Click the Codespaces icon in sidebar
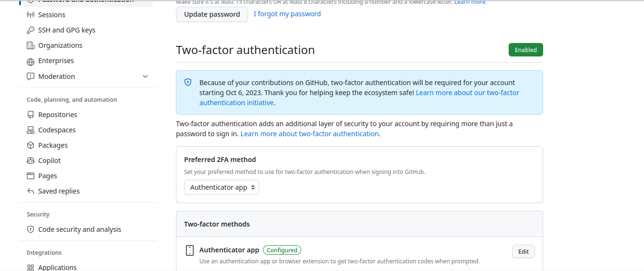This screenshot has height=271, width=644. [x=31, y=130]
